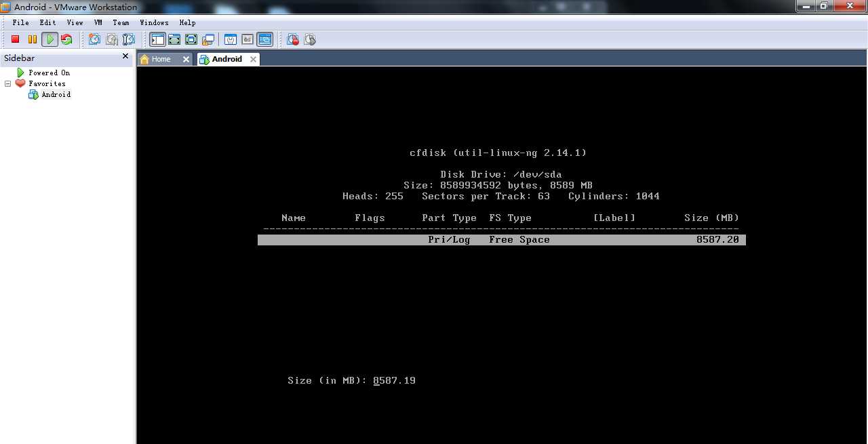The height and width of the screenshot is (444, 868).
Task: Reset the virtual machine with the restart icon
Action: tap(66, 39)
